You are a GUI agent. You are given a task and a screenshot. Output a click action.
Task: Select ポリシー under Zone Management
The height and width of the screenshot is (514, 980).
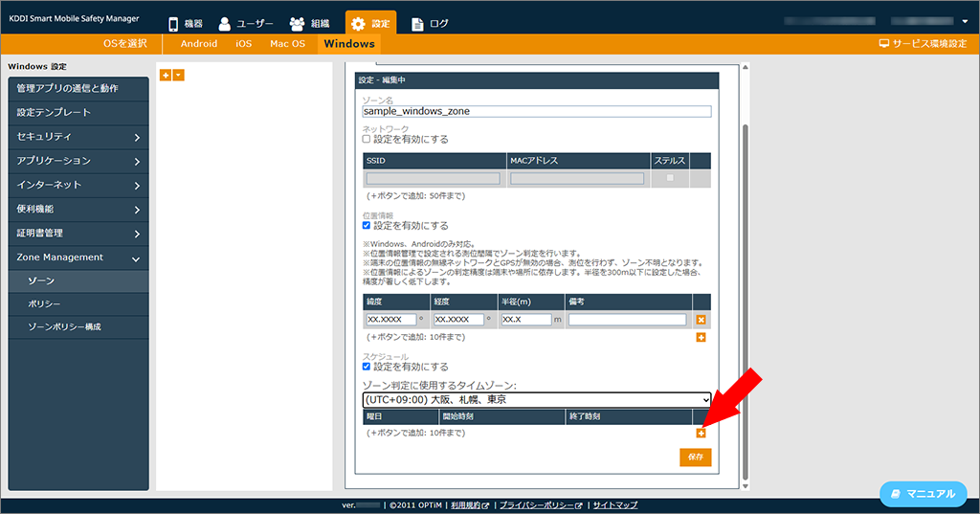point(78,303)
